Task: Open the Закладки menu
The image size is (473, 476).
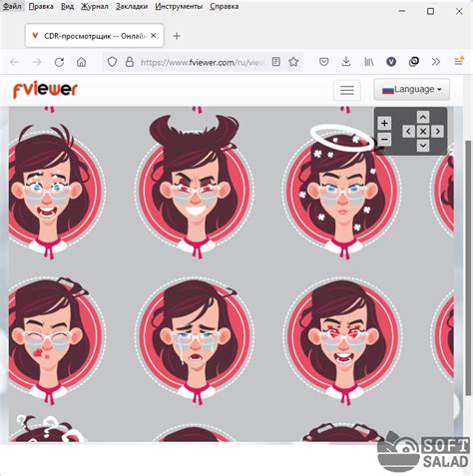Action: pos(132,6)
